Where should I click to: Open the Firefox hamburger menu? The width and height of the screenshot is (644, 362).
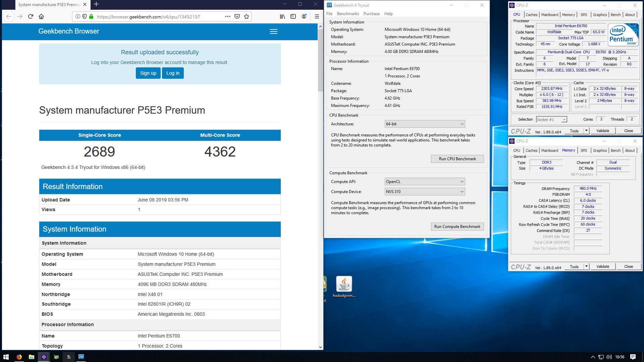click(x=317, y=16)
